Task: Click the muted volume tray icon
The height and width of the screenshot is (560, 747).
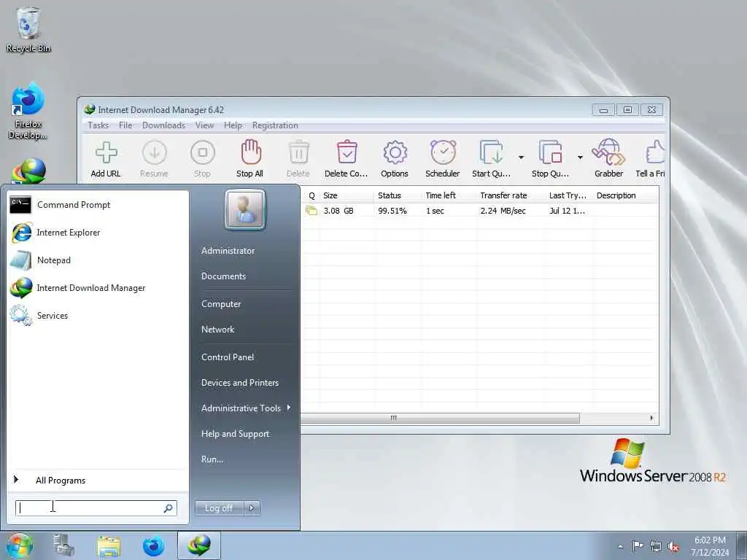Action: click(673, 547)
